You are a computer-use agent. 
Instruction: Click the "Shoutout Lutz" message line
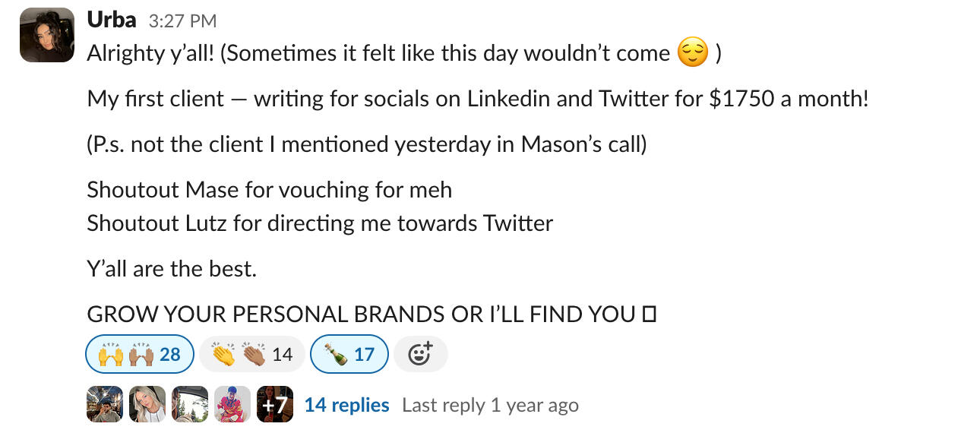click(x=320, y=223)
